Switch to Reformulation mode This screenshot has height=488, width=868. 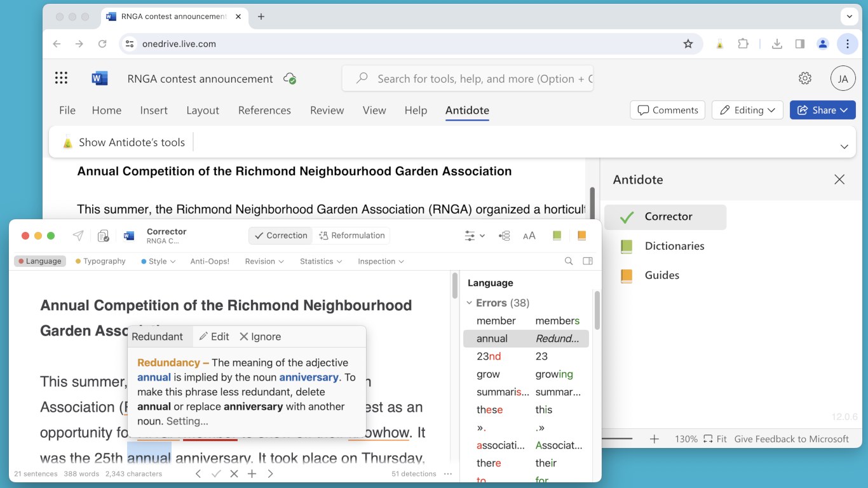click(351, 236)
